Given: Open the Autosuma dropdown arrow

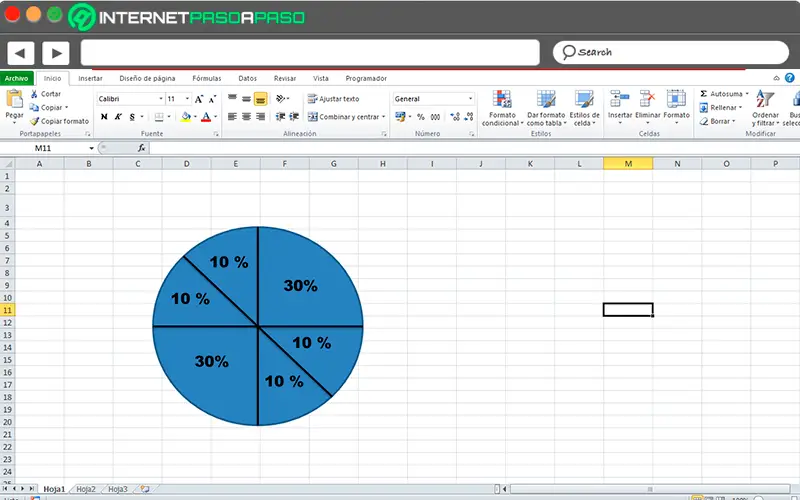Looking at the screenshot, I should click(747, 94).
